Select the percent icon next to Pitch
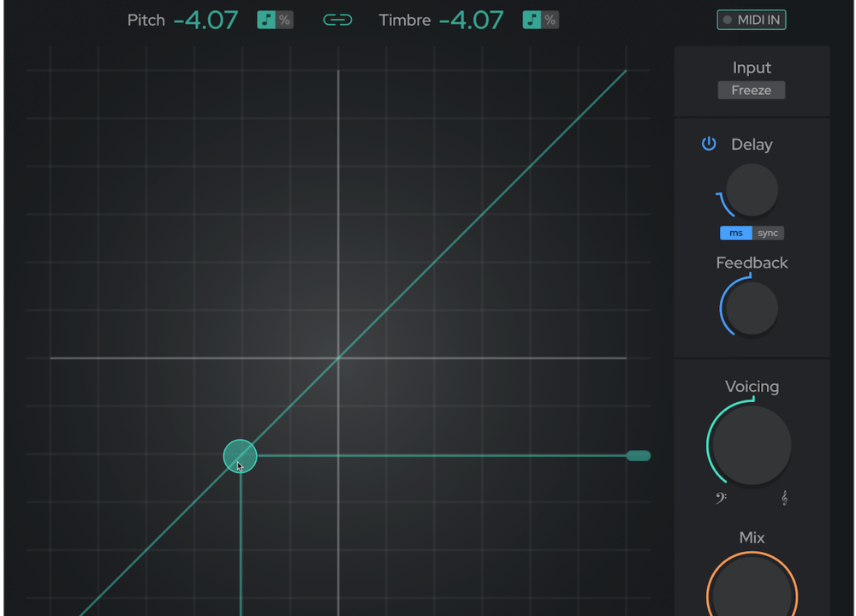 click(x=284, y=19)
